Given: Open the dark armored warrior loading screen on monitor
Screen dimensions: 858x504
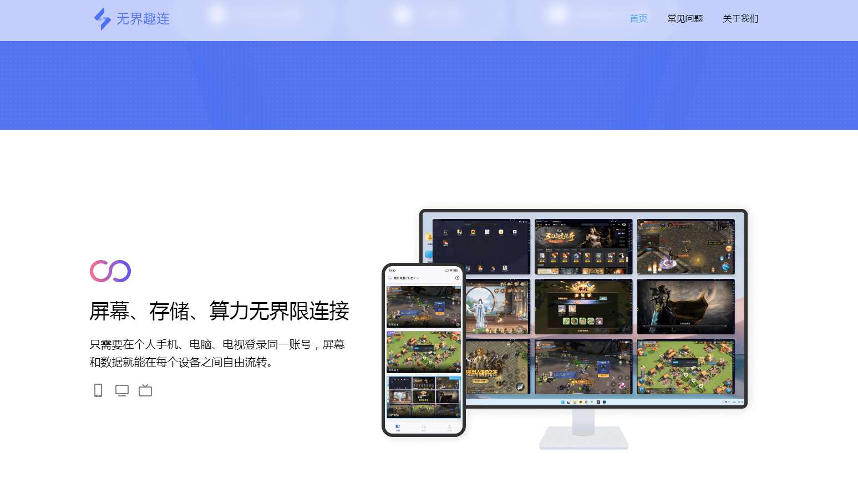Looking at the screenshot, I should pyautogui.click(x=686, y=307).
